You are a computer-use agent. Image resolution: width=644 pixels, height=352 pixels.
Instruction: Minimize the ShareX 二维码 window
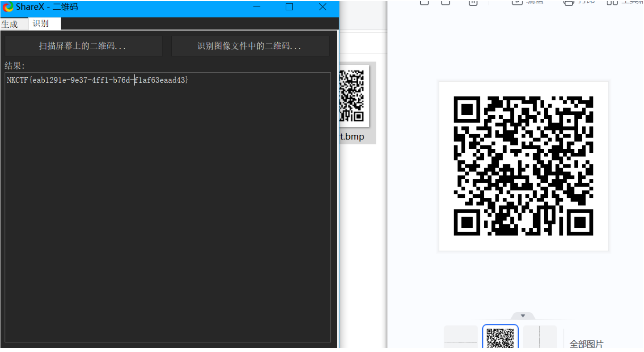pyautogui.click(x=257, y=7)
